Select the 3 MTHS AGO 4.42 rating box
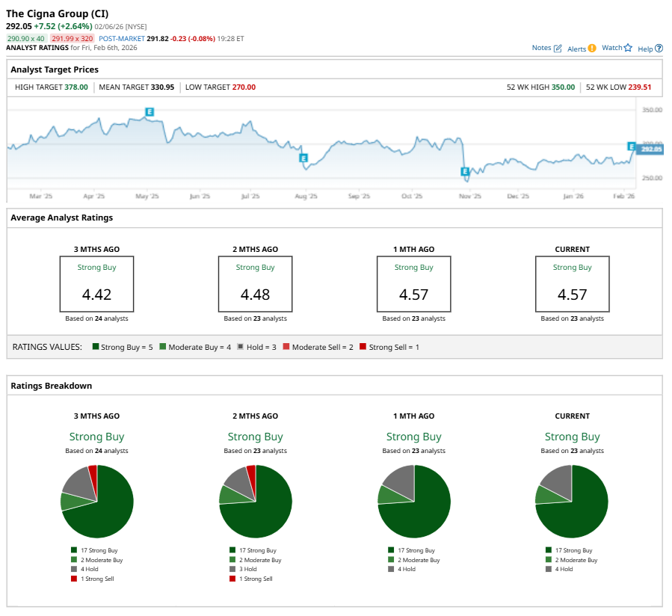This screenshot has width=672, height=616. coord(96,284)
